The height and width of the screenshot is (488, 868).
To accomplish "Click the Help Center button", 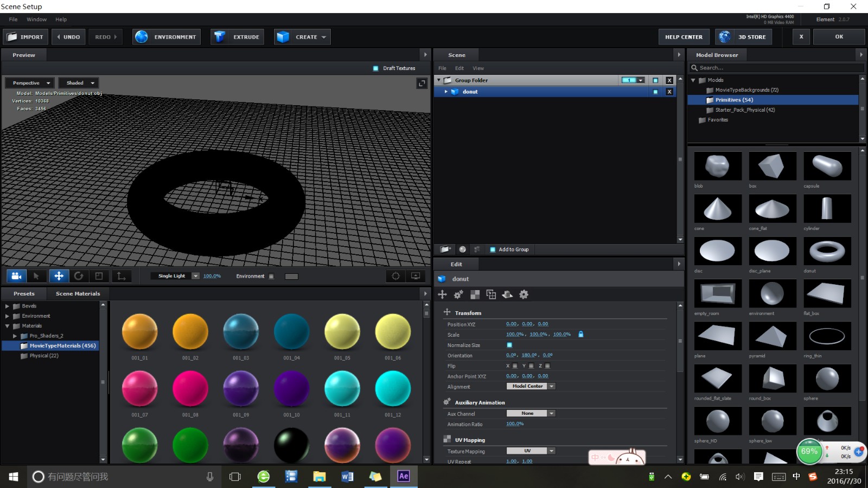I will pyautogui.click(x=684, y=36).
